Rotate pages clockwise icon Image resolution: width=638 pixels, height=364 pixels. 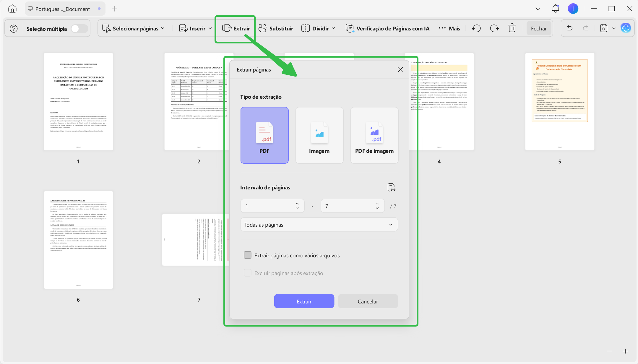click(x=494, y=28)
